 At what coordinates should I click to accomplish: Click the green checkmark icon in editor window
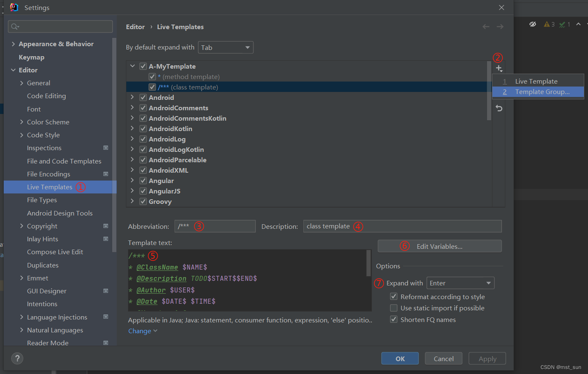coord(562,25)
